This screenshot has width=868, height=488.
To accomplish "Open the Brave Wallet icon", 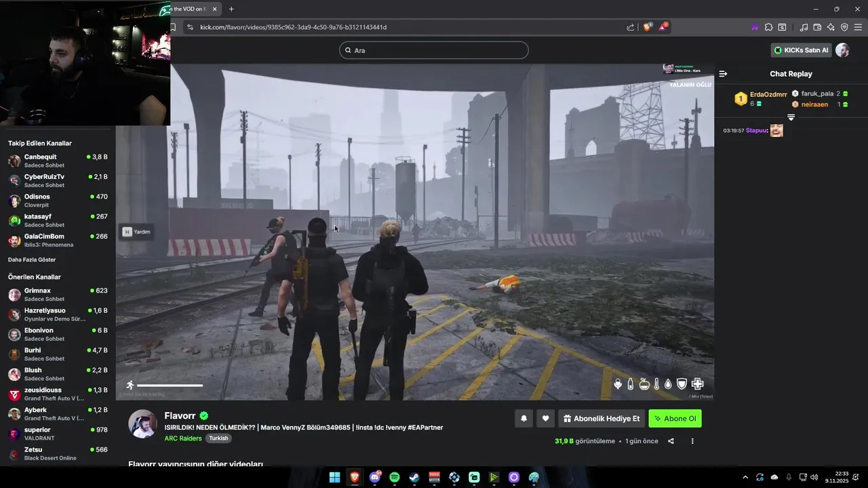I will pyautogui.click(x=817, y=27).
